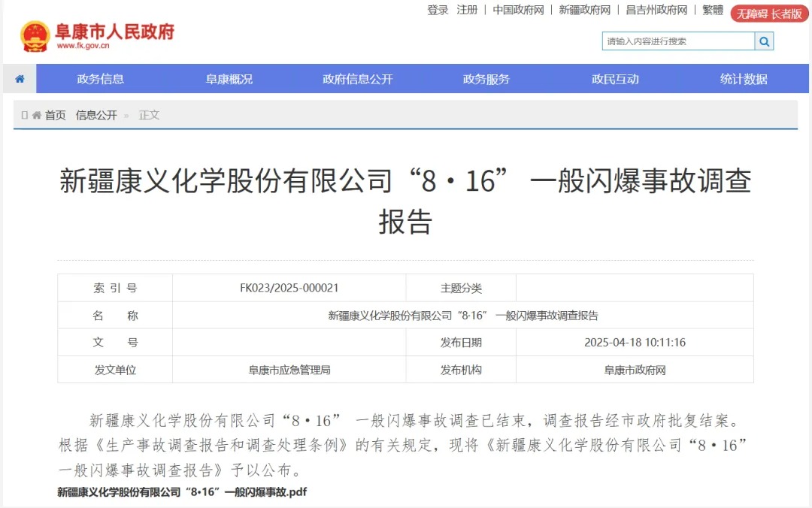The image size is (812, 508).
Task: Select 政府信息公开 in the navigation bar
Action: [x=358, y=79]
